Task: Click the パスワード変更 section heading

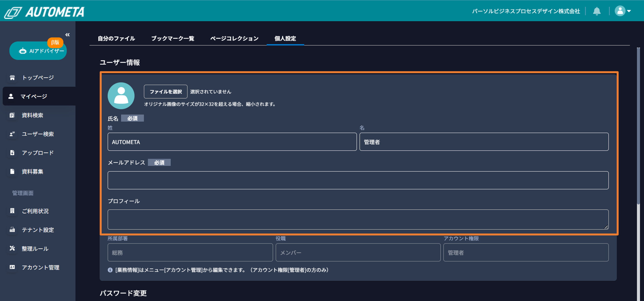Action: pos(123,293)
